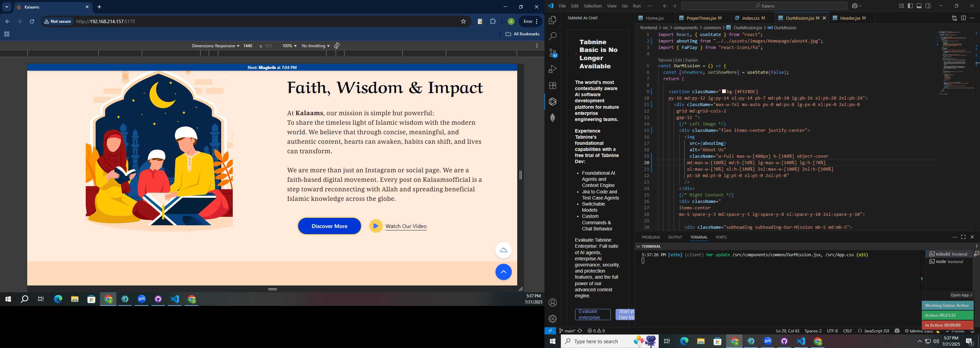The image size is (980, 348).
Task: Click the white mosque floating button on webpage
Action: click(503, 250)
